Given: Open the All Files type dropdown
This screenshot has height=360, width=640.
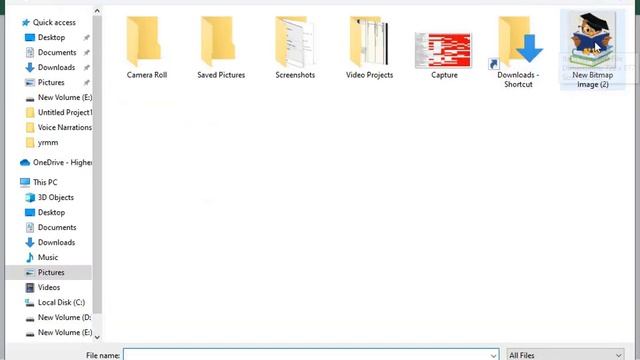Looking at the screenshot, I should (565, 356).
